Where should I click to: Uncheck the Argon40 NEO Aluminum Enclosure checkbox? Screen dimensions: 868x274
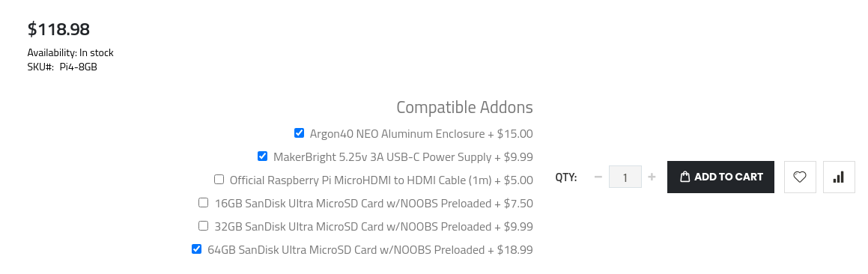[x=299, y=133]
